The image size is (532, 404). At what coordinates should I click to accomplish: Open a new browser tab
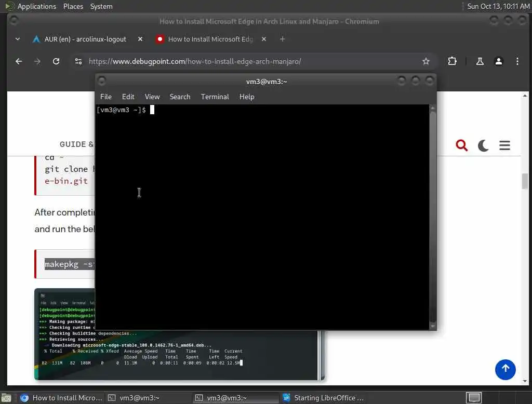282,39
